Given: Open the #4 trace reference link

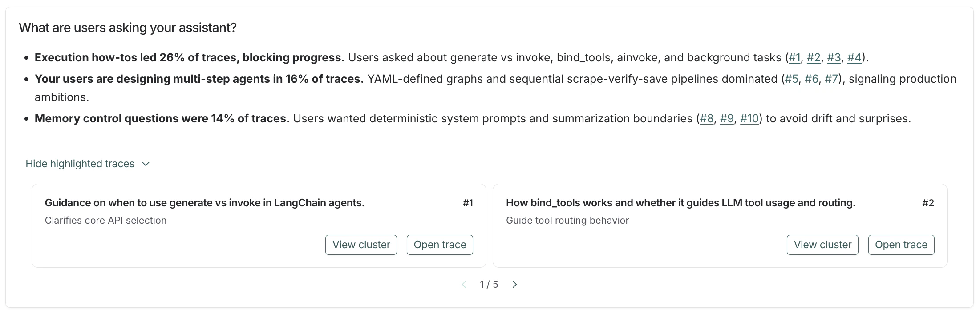Looking at the screenshot, I should (x=854, y=58).
